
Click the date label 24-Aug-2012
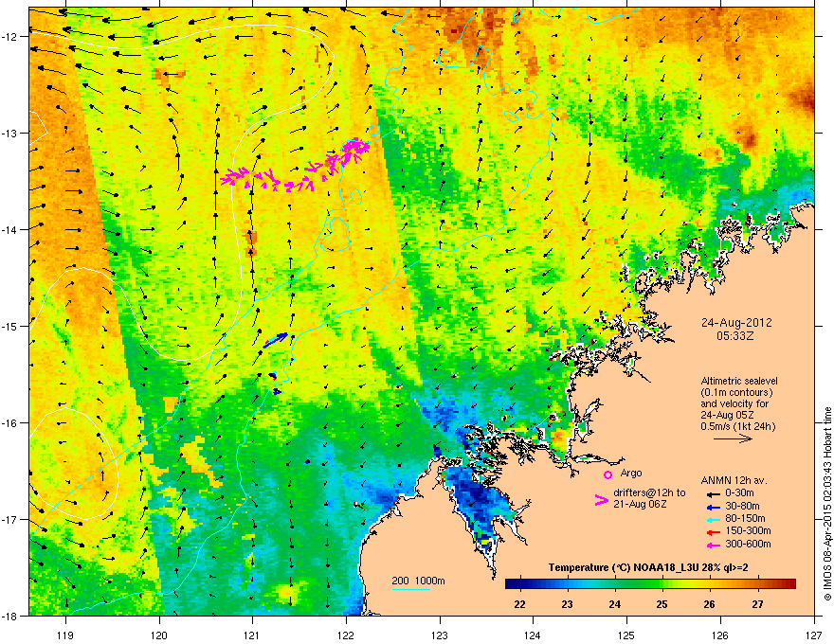tap(736, 323)
